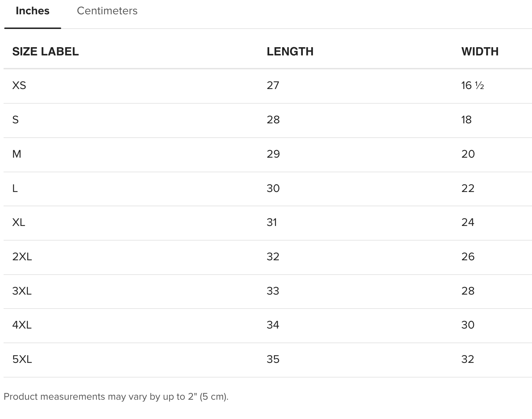Switch to the Centimeters tab
The width and height of the screenshot is (532, 419).
[107, 11]
